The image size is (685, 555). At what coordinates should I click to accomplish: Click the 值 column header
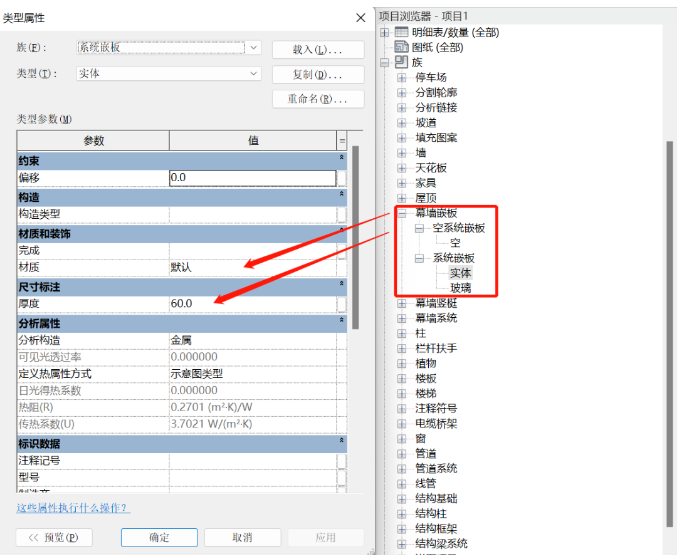(253, 141)
